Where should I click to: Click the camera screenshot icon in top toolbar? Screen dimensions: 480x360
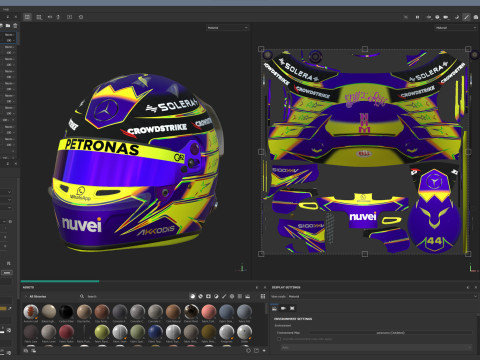[446, 17]
